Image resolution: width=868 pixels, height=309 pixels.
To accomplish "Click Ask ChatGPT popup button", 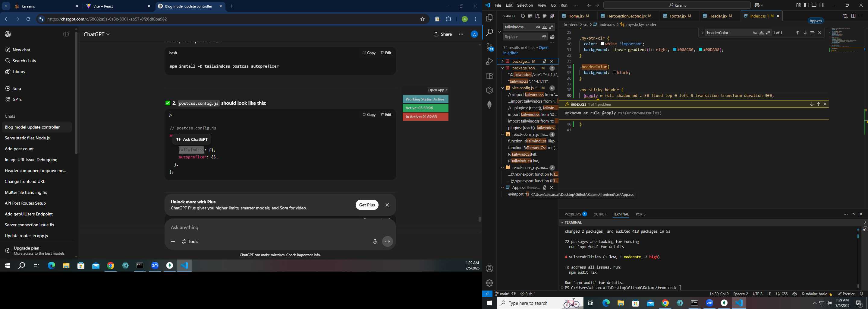I will (x=192, y=140).
